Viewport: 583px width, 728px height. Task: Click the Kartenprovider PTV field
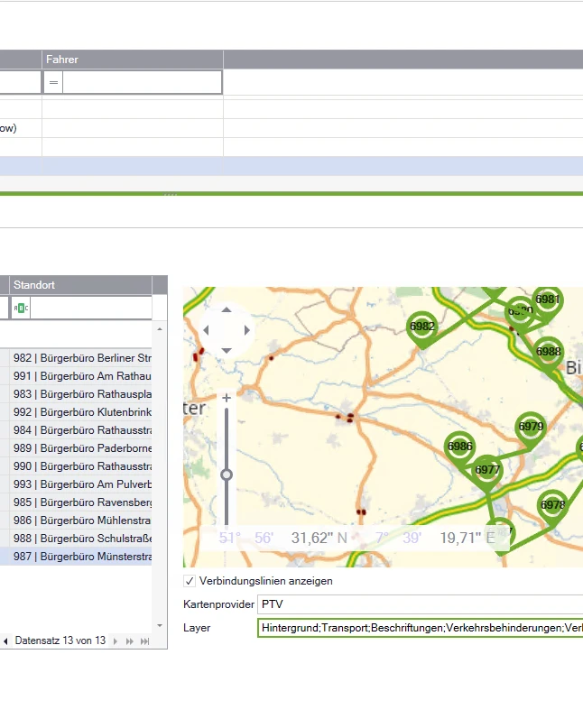(x=420, y=604)
